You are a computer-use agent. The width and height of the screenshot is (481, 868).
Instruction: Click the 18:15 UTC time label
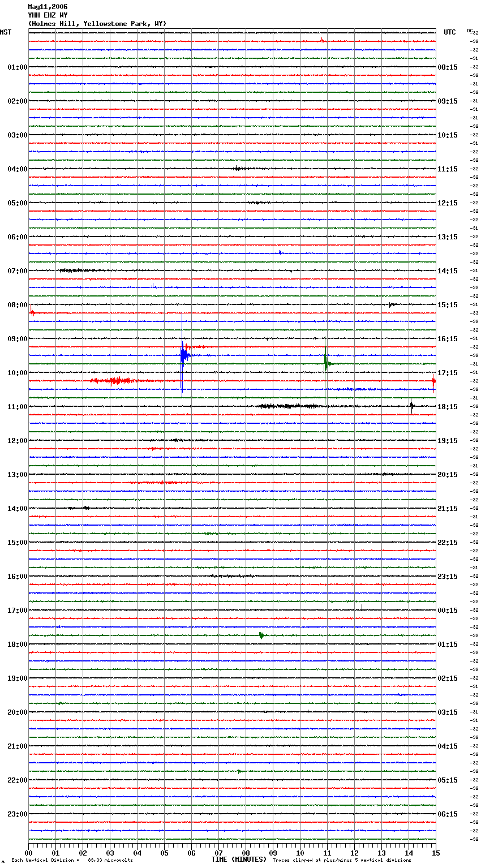point(448,407)
